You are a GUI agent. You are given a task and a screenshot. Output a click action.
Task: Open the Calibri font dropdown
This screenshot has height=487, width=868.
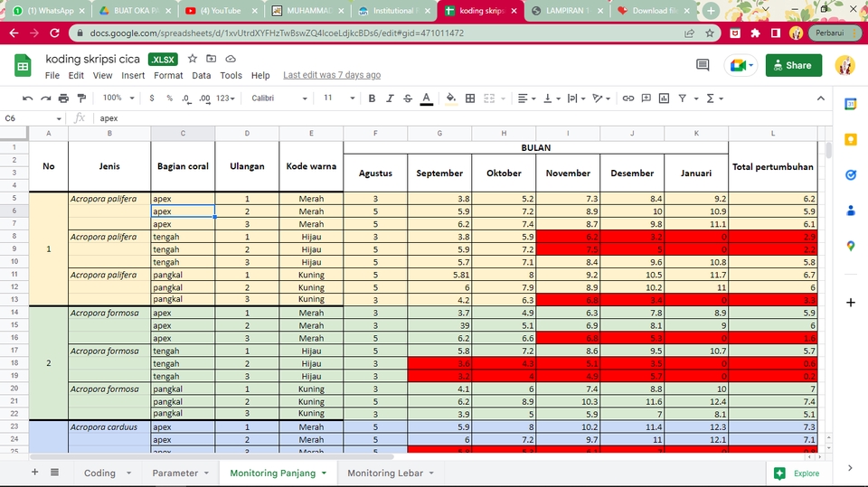pos(279,98)
